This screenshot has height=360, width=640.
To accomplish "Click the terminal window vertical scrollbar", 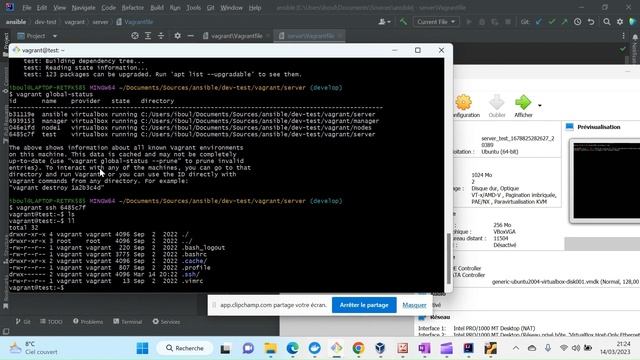I will click(449, 259).
